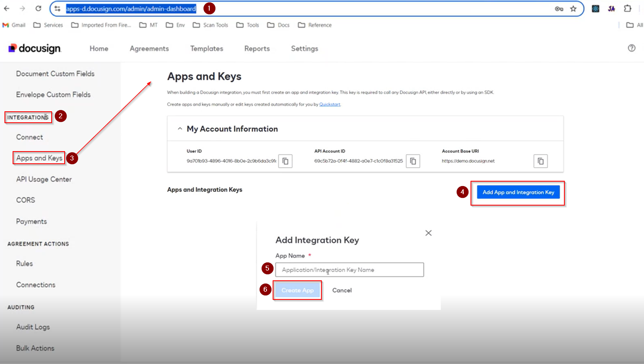Open API Usage Center in sidebar
Image resolution: width=644 pixels, height=364 pixels.
click(44, 179)
